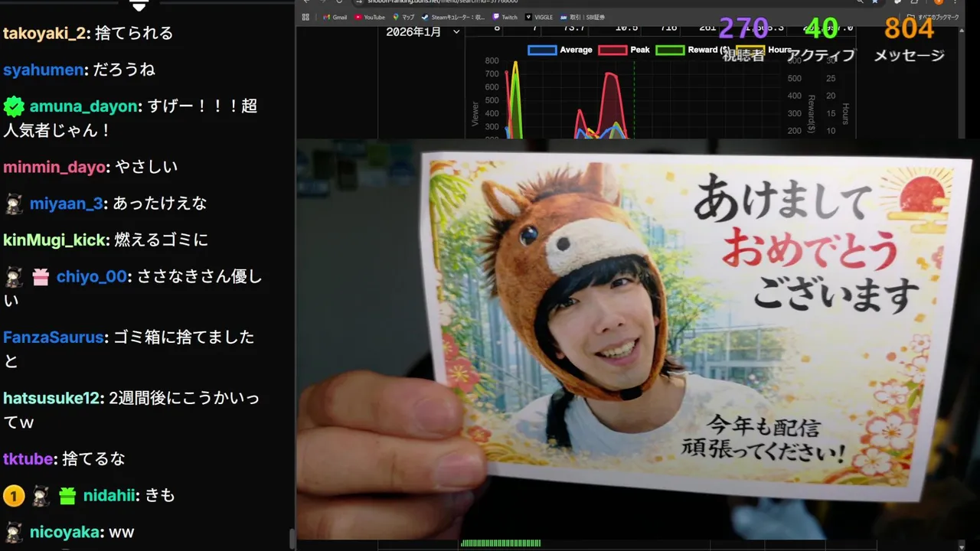This screenshot has width=980, height=551.
Task: Click the 804 メッセージ counter
Action: [909, 41]
